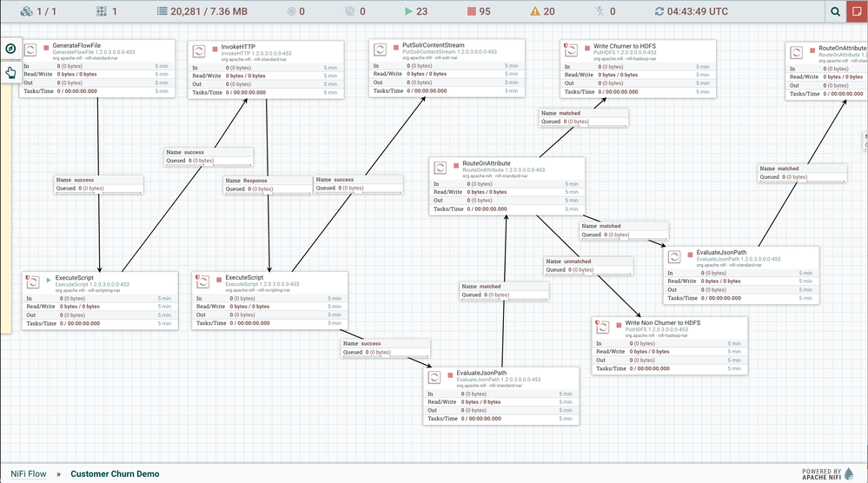868x483 pixels.
Task: Select the InvokeHTTP processor icon
Action: (x=199, y=51)
